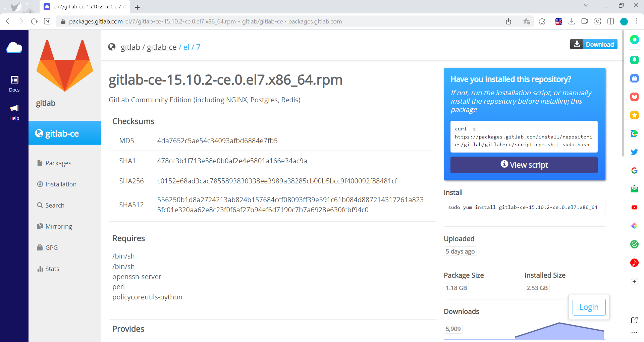Click the yellow star icon in right sidebar
Viewport: 644px width, 342px height.
click(x=634, y=115)
